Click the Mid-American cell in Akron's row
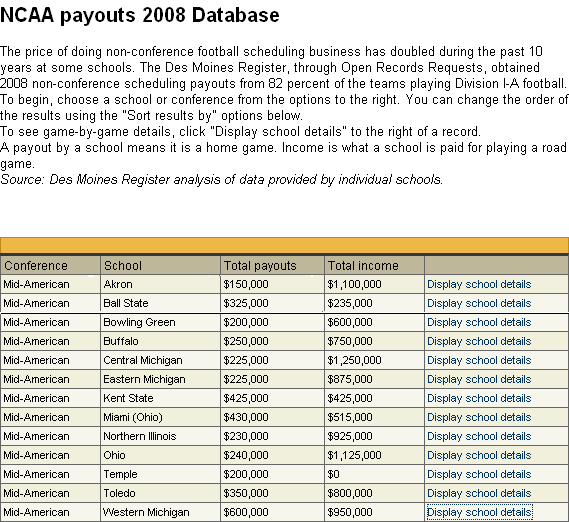Viewport: 569px width, 522px height. coord(50,284)
